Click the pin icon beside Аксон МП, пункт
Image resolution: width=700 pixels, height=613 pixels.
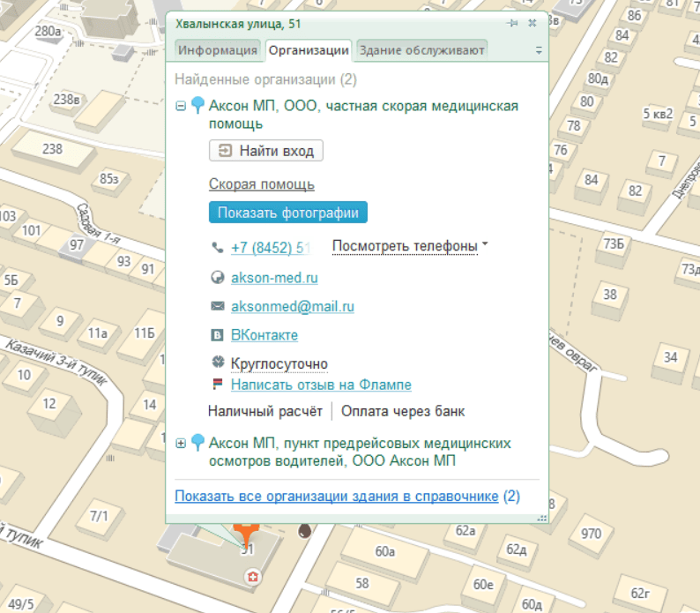(197, 442)
